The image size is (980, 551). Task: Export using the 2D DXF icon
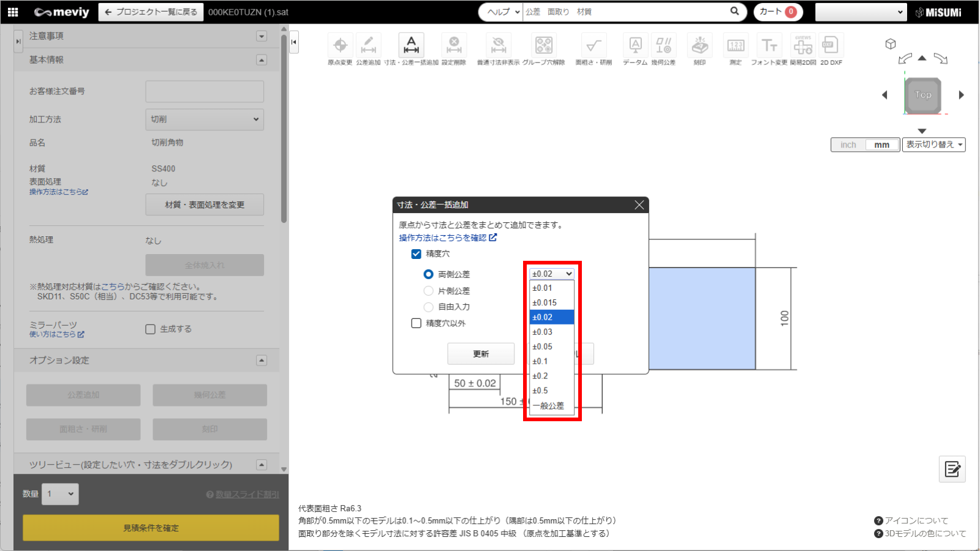831,45
